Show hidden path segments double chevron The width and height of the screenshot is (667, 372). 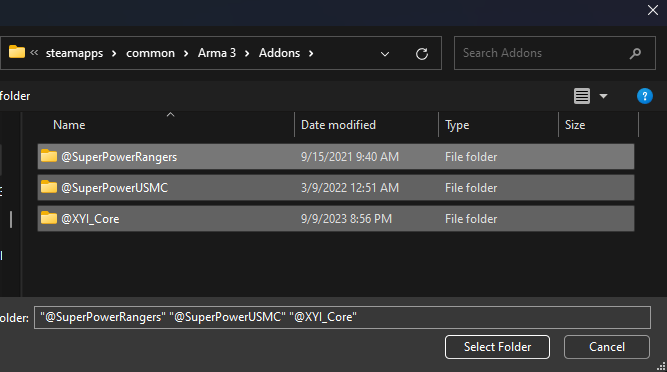(x=34, y=52)
